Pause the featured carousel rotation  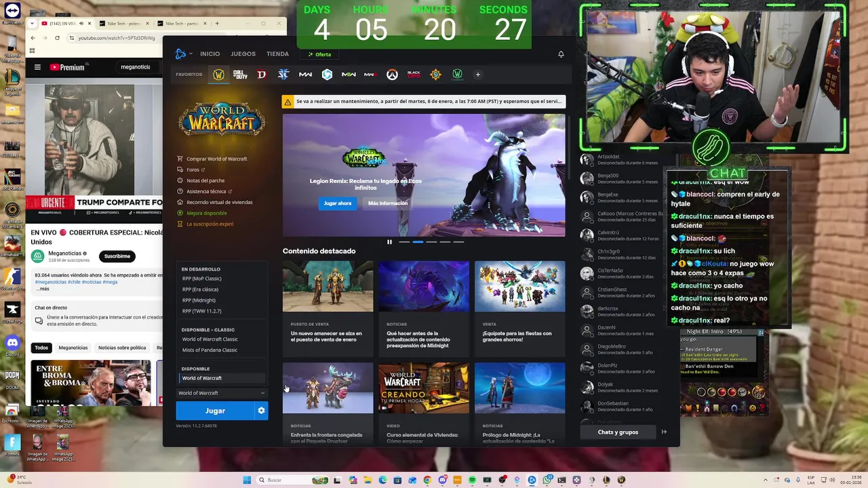coord(389,242)
